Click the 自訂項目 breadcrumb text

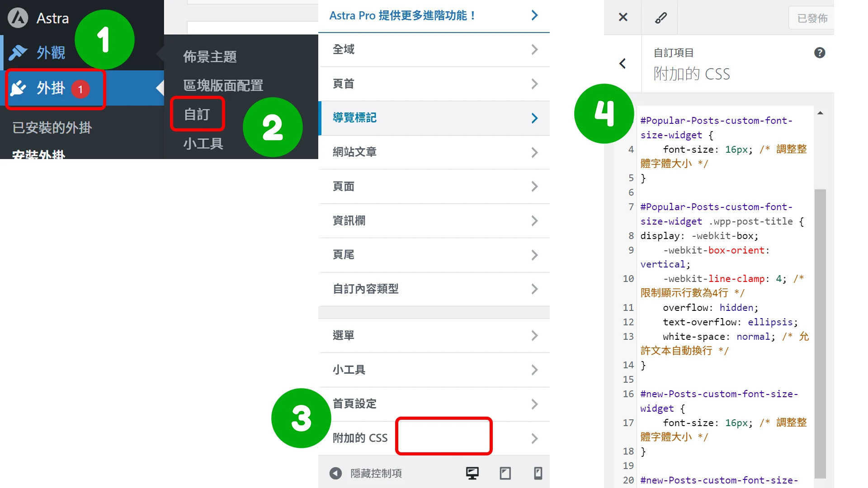(x=674, y=53)
